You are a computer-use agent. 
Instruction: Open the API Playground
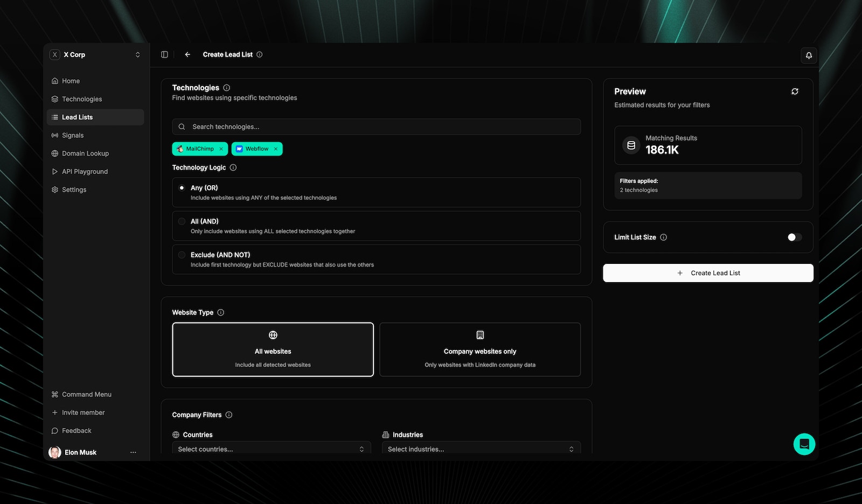click(x=85, y=171)
